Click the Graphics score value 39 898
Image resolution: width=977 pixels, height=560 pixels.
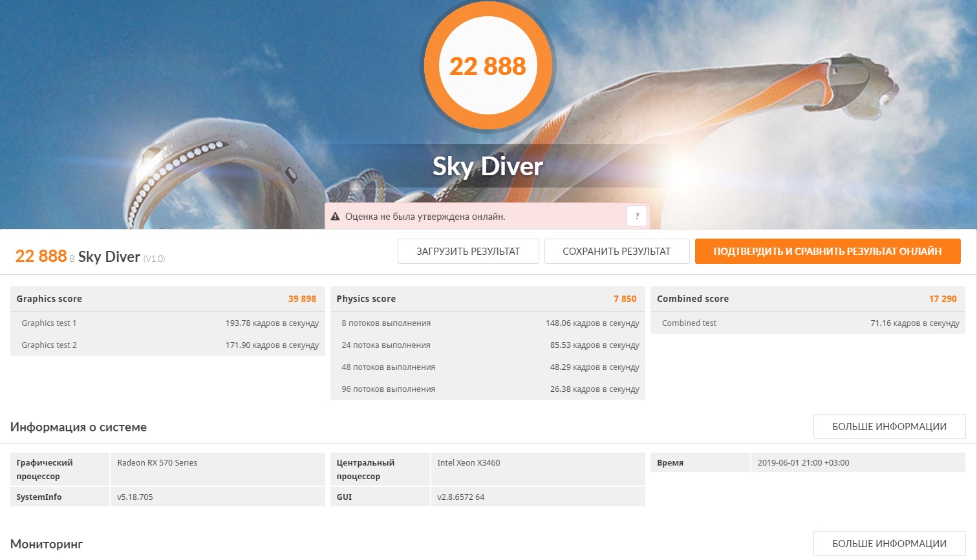pyautogui.click(x=302, y=299)
